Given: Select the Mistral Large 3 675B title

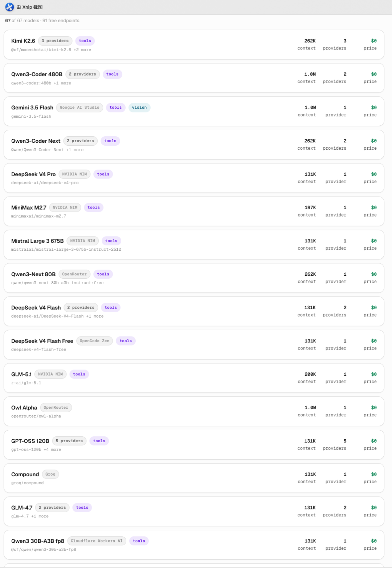Looking at the screenshot, I should coord(37,241).
